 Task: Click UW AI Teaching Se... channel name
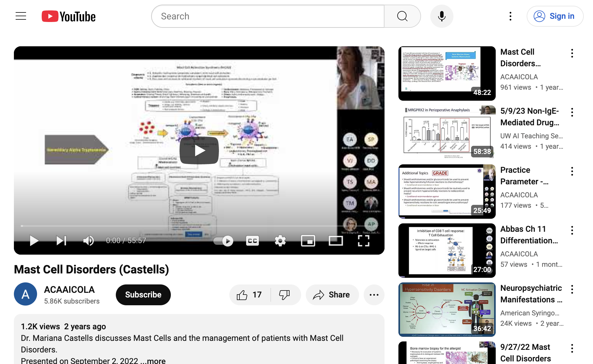[531, 136]
